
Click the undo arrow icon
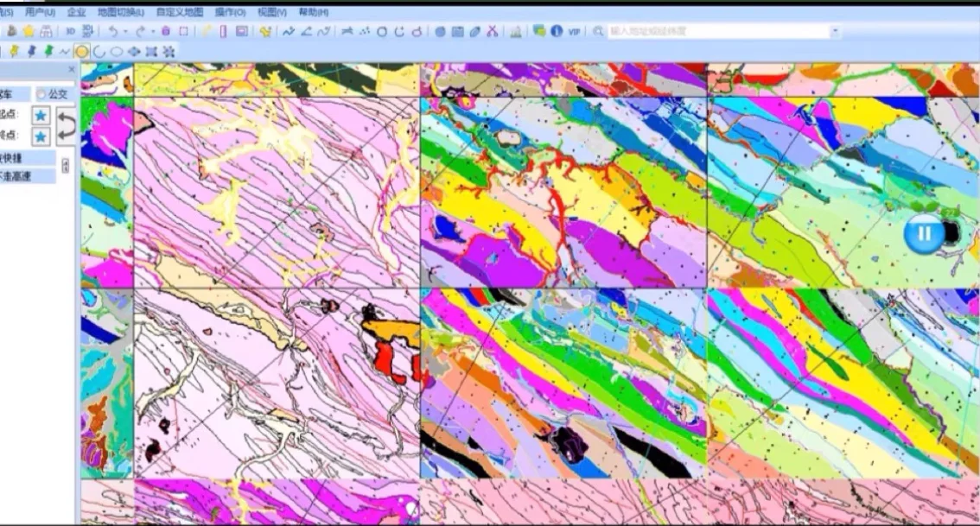pyautogui.click(x=114, y=31)
